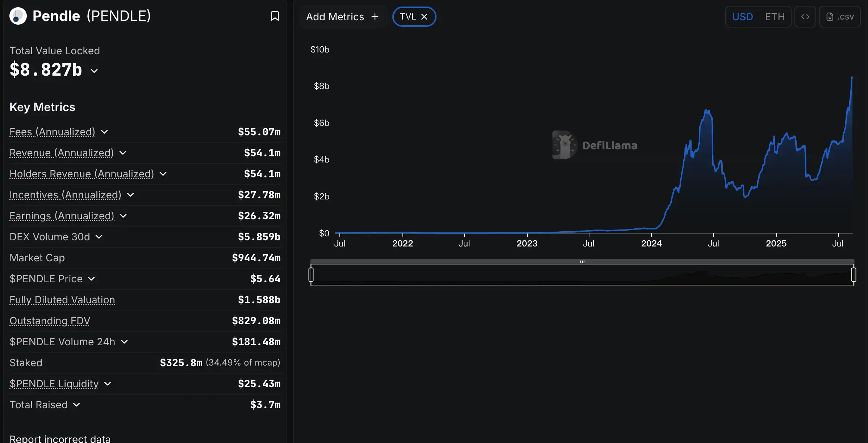Viewport: 868px width, 443px height.
Task: Switch chart denomination to USD
Action: coord(742,17)
